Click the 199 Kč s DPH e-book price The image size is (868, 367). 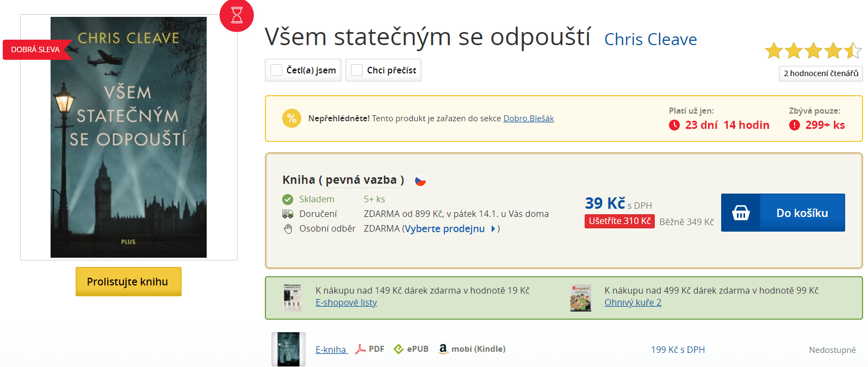pyautogui.click(x=678, y=350)
